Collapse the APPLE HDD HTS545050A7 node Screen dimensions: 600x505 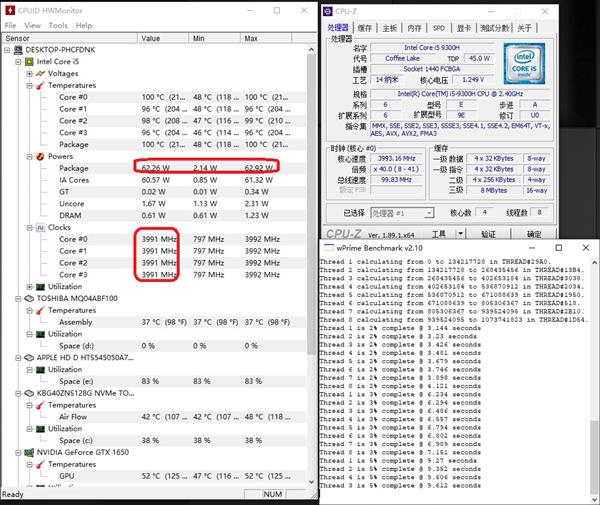click(18, 358)
